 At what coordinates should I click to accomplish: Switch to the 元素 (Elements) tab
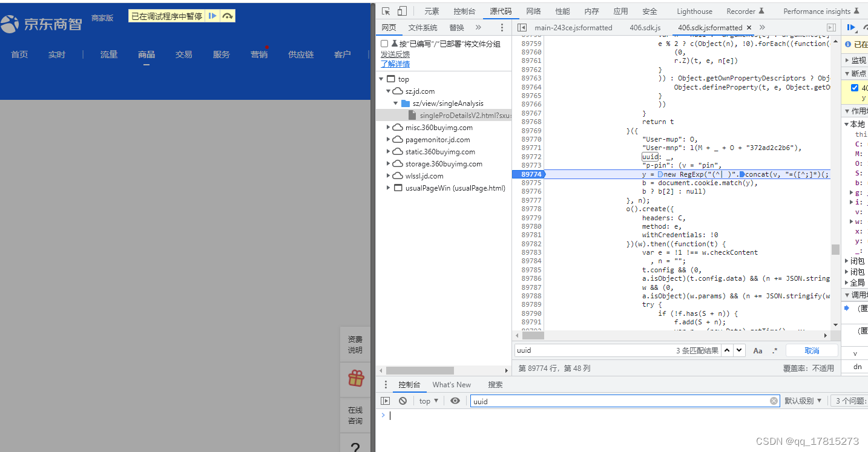[432, 11]
